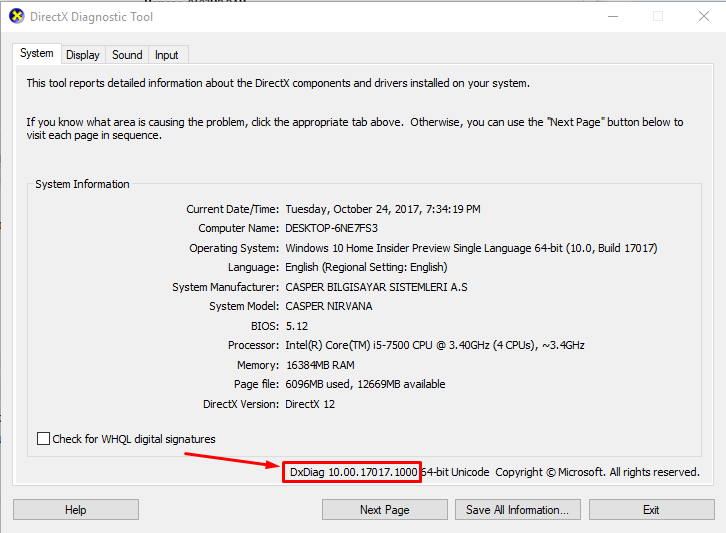This screenshot has width=726, height=533.
Task: Select the Input tab
Action: 167,55
